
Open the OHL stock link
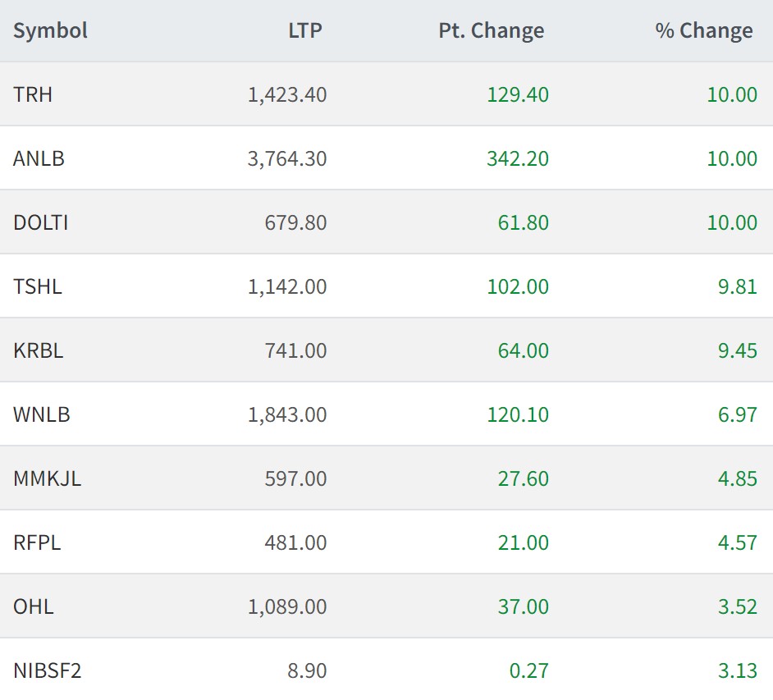coord(34,606)
